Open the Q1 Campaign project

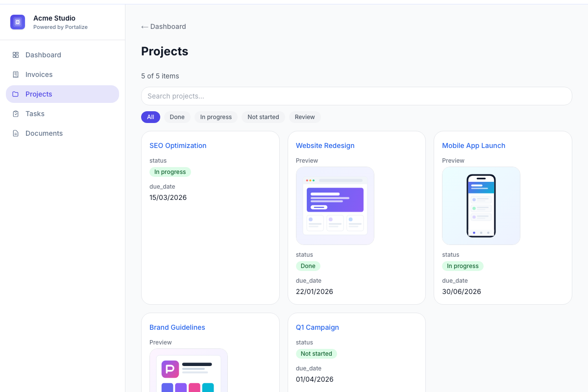point(318,327)
